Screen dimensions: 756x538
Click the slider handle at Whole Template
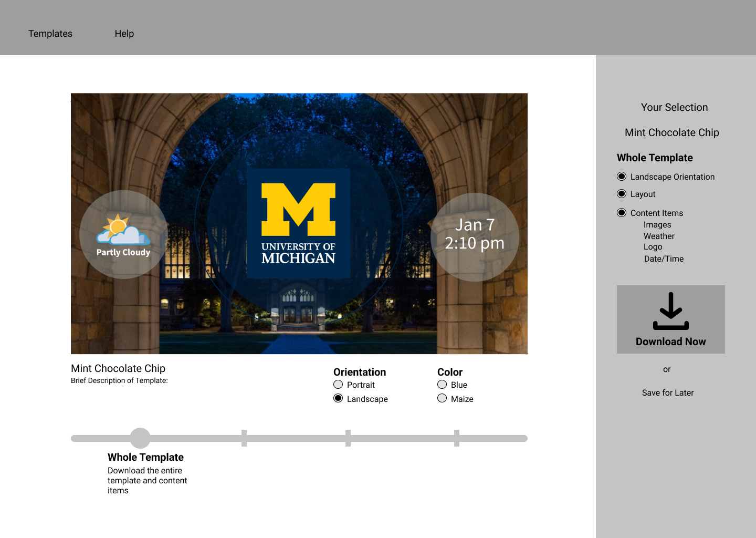click(x=140, y=438)
